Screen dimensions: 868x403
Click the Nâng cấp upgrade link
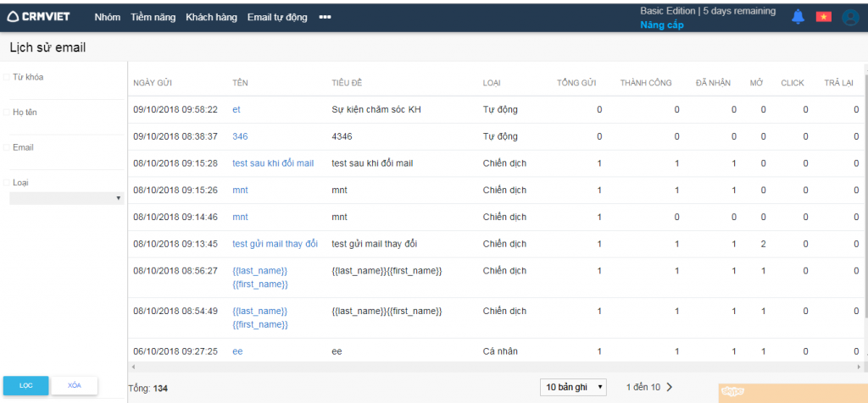pos(661,25)
